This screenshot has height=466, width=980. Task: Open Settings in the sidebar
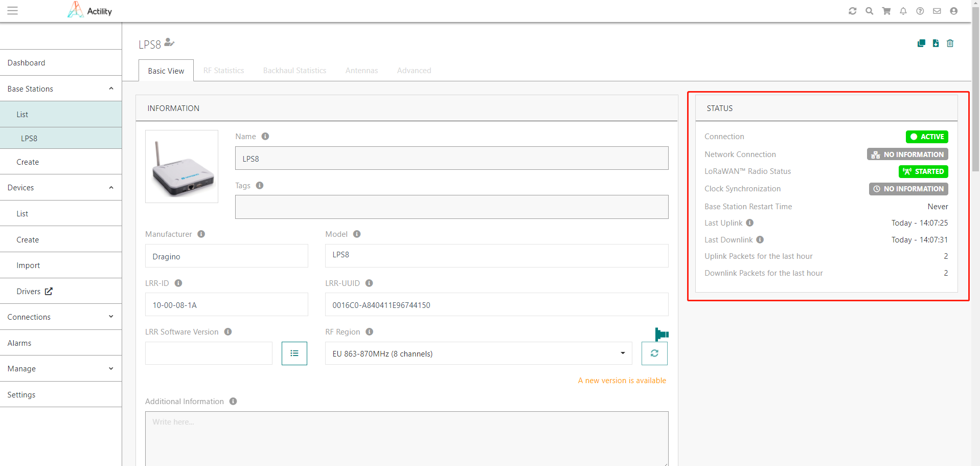click(61, 394)
